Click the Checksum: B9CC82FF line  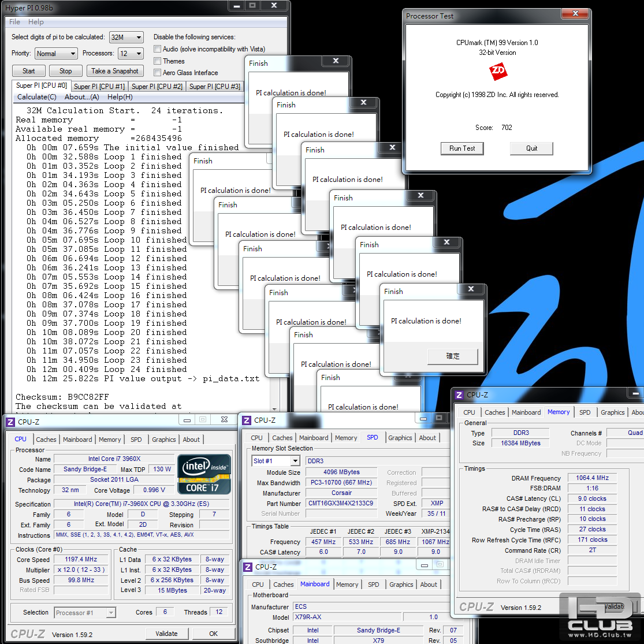pyautogui.click(x=62, y=397)
